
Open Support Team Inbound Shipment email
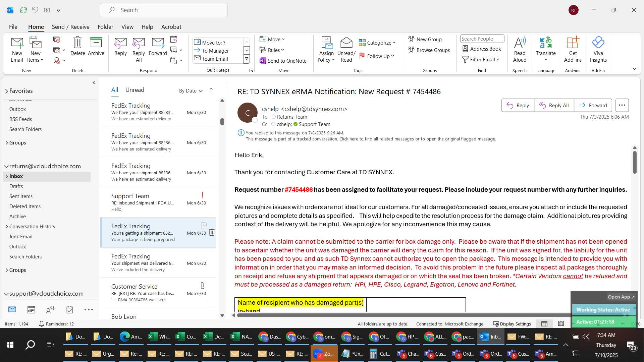[158, 202]
